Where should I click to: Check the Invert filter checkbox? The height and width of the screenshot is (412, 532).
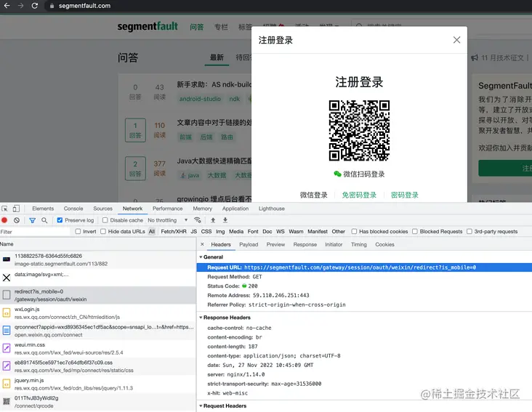[x=78, y=231]
